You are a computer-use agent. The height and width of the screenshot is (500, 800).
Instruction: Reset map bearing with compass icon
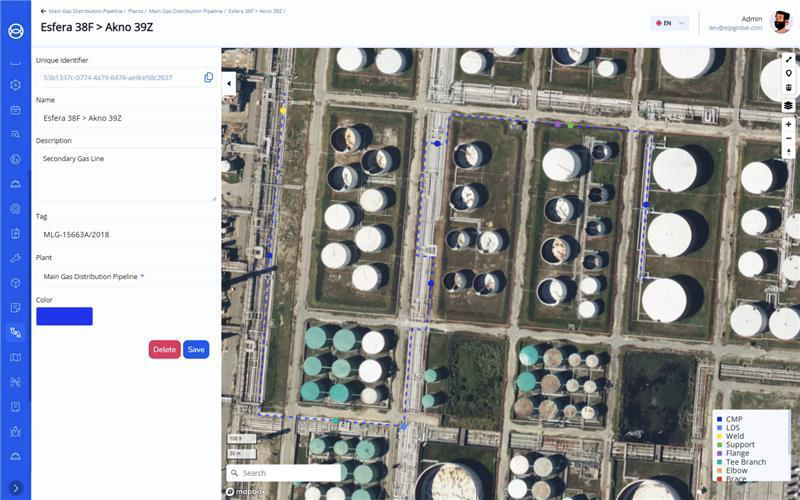tap(788, 152)
